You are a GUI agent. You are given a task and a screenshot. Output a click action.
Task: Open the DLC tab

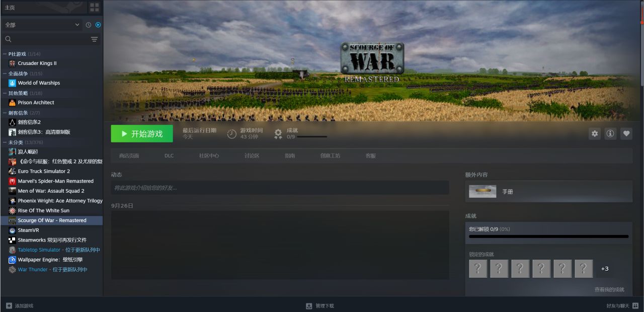pos(169,156)
